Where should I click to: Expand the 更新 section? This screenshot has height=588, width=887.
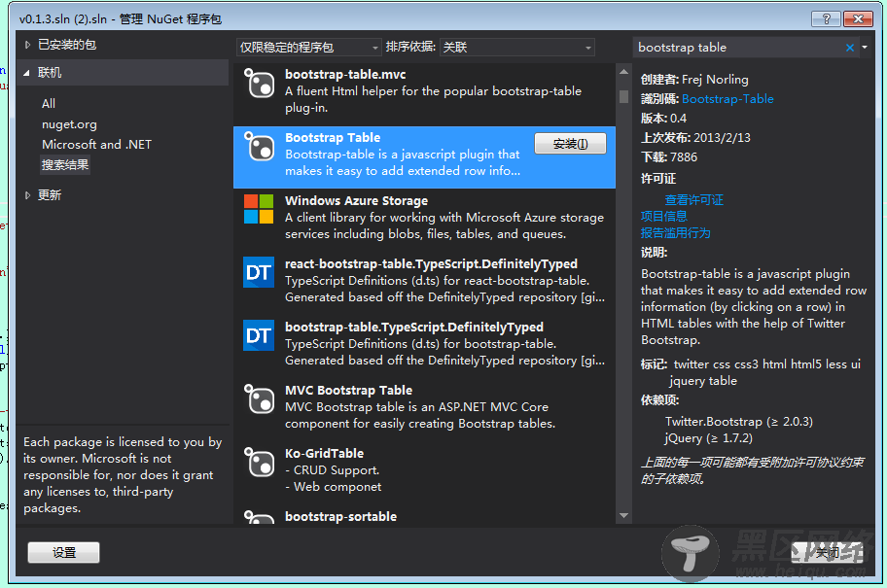pos(27,195)
